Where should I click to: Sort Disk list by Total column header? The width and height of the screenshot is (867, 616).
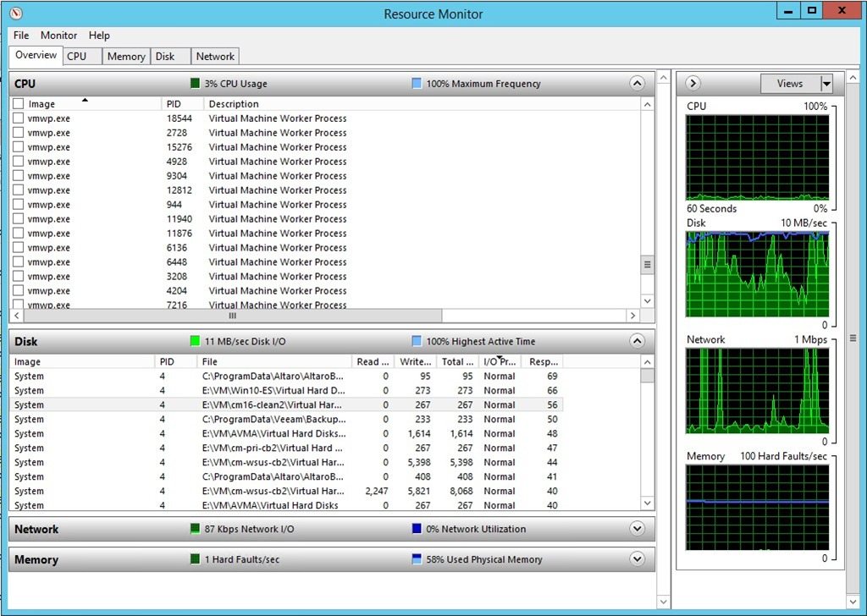457,362
